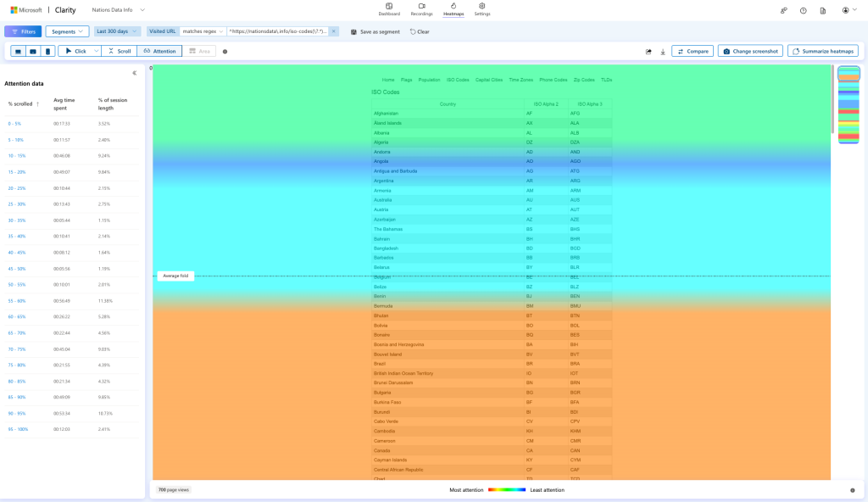Open the matches regex operator dropdown

coord(203,31)
